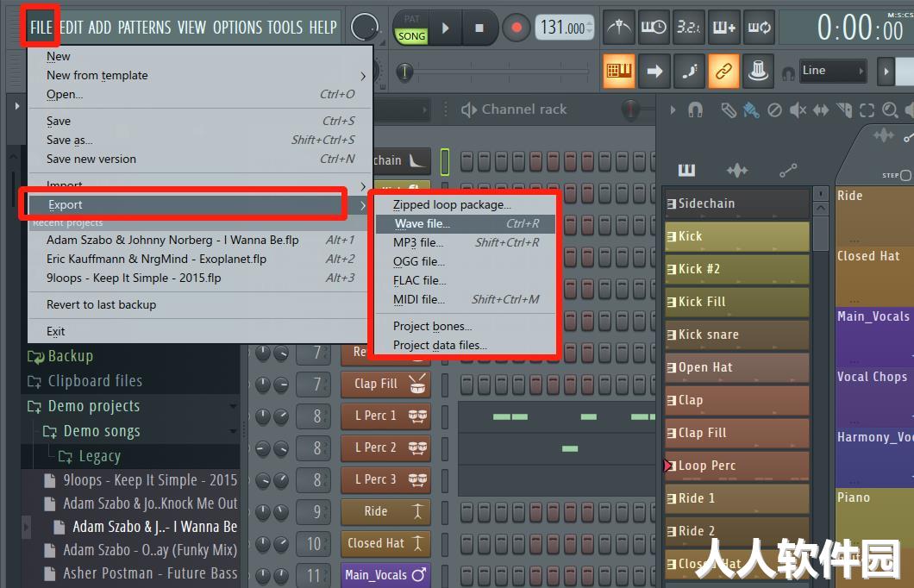Toggle playlist magnet snap icon
The height and width of the screenshot is (588, 914).
click(x=695, y=109)
